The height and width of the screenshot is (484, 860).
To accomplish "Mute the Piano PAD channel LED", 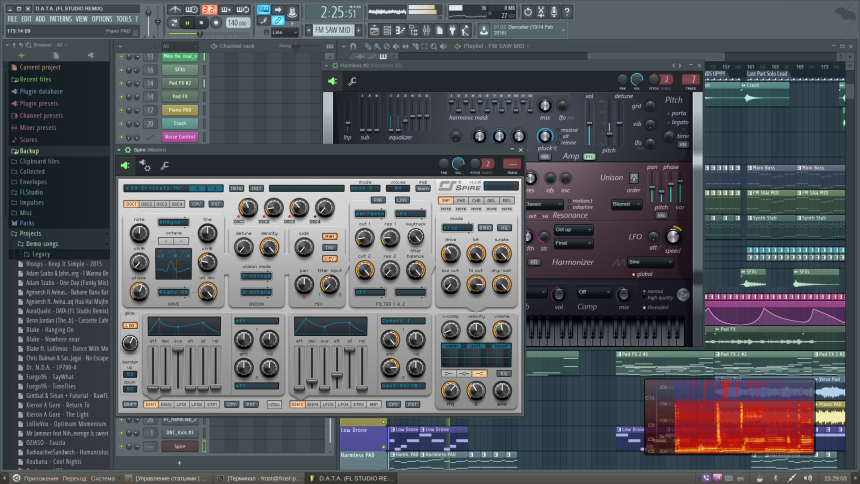I will [x=122, y=110].
